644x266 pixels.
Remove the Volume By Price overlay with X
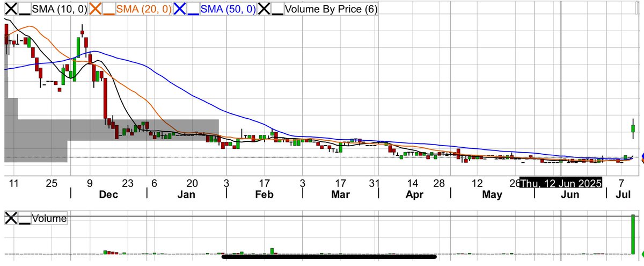[x=264, y=9]
